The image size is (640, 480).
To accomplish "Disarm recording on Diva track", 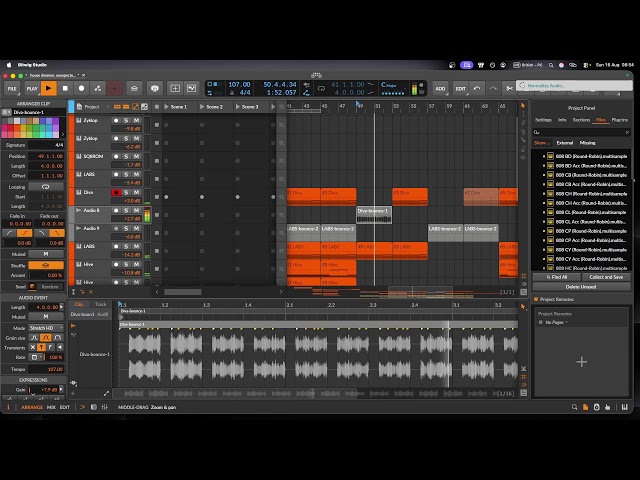I will point(116,192).
